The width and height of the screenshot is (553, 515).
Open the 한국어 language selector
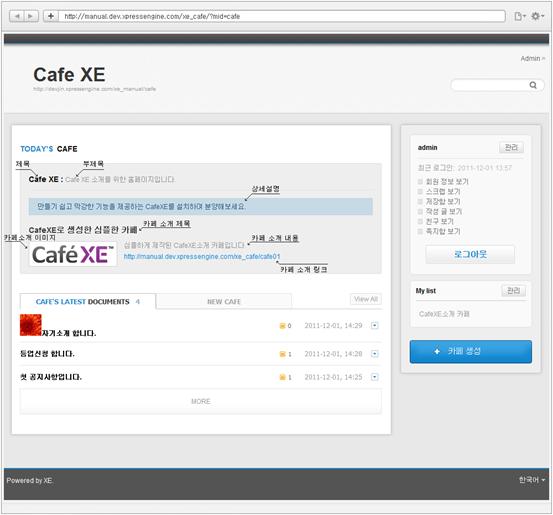[531, 480]
